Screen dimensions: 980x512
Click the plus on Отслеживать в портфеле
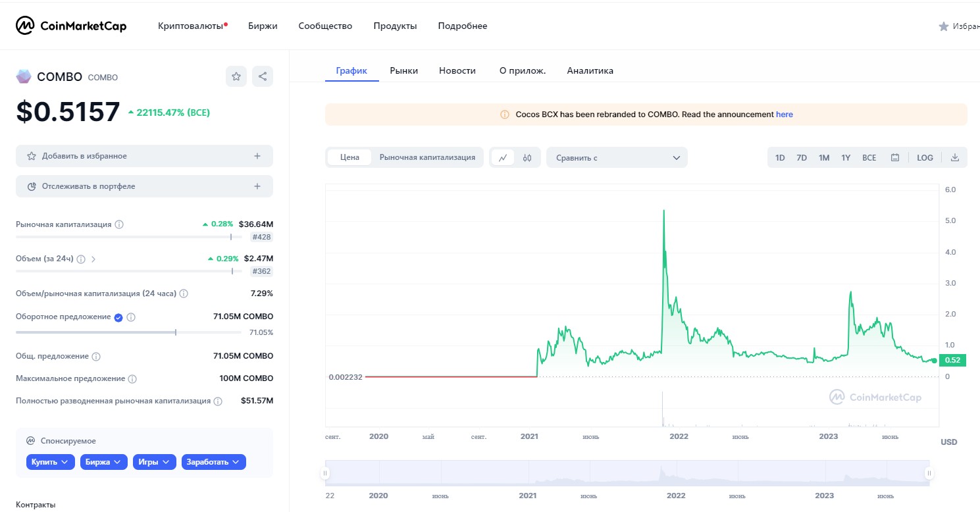(257, 186)
